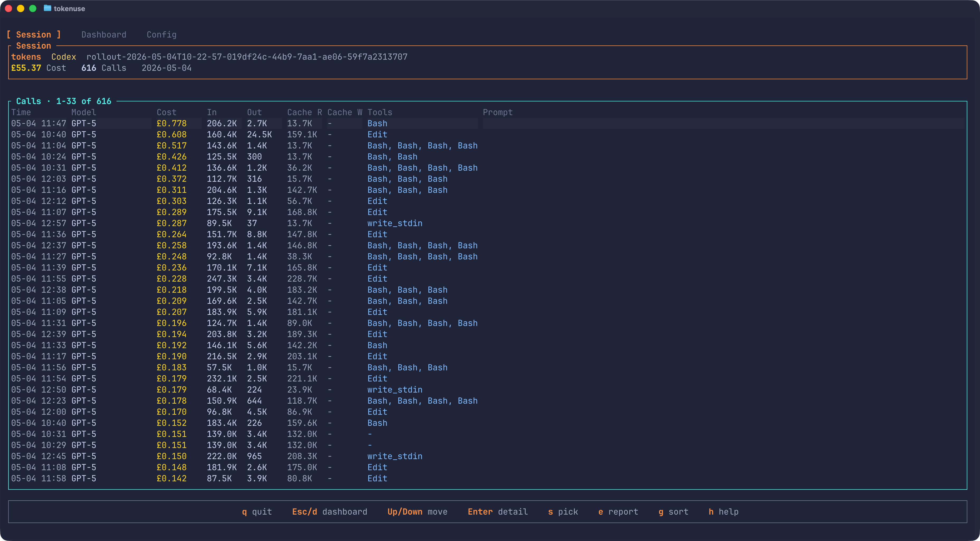Click the £55.37 total cost
Image resolution: width=980 pixels, height=541 pixels.
tap(26, 68)
